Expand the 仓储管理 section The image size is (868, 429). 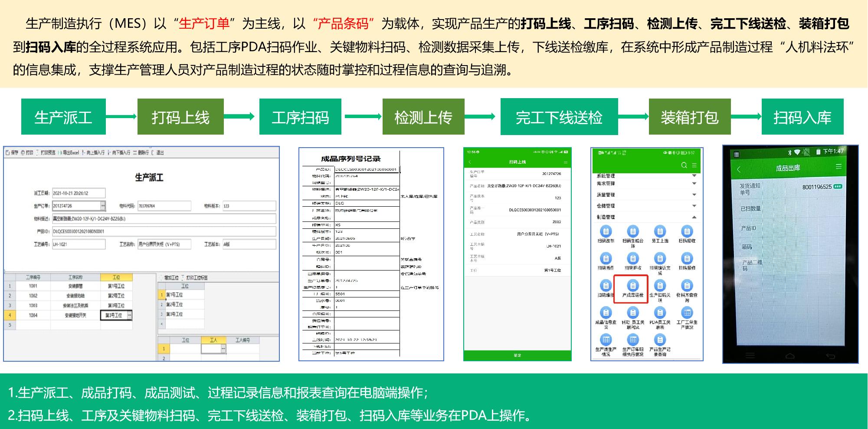point(694,206)
